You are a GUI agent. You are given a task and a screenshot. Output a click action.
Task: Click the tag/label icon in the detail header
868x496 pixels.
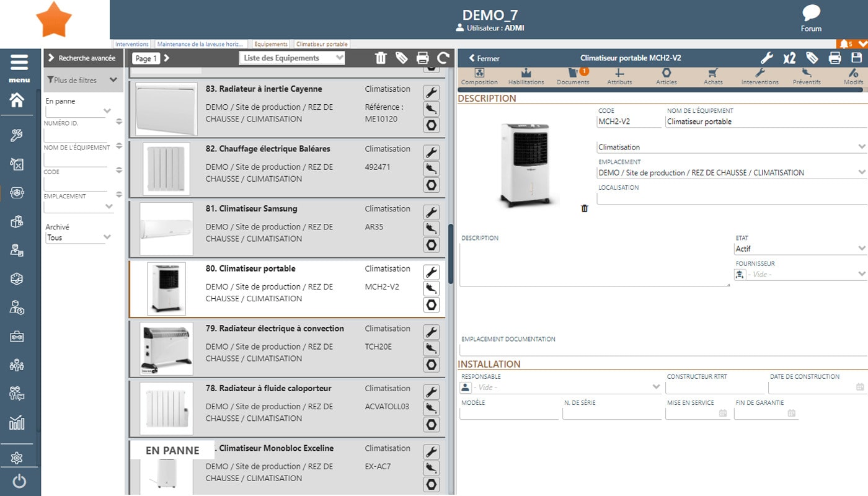click(812, 58)
